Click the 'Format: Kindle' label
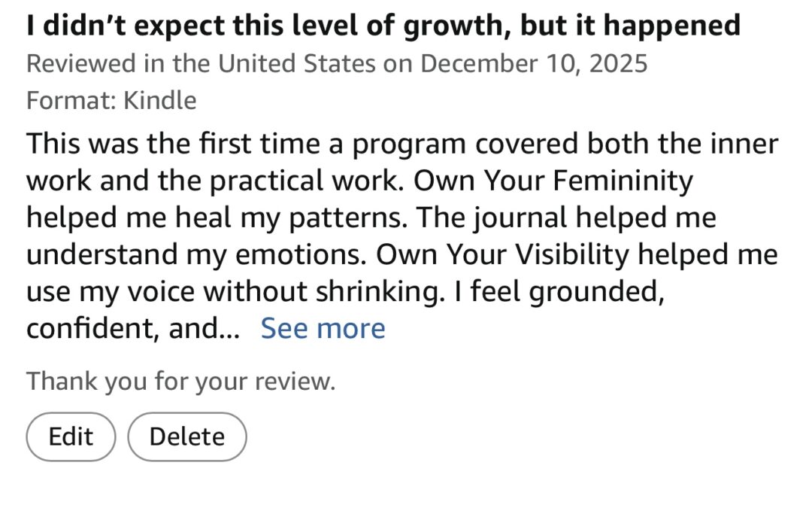The height and width of the screenshot is (508, 812). click(111, 100)
